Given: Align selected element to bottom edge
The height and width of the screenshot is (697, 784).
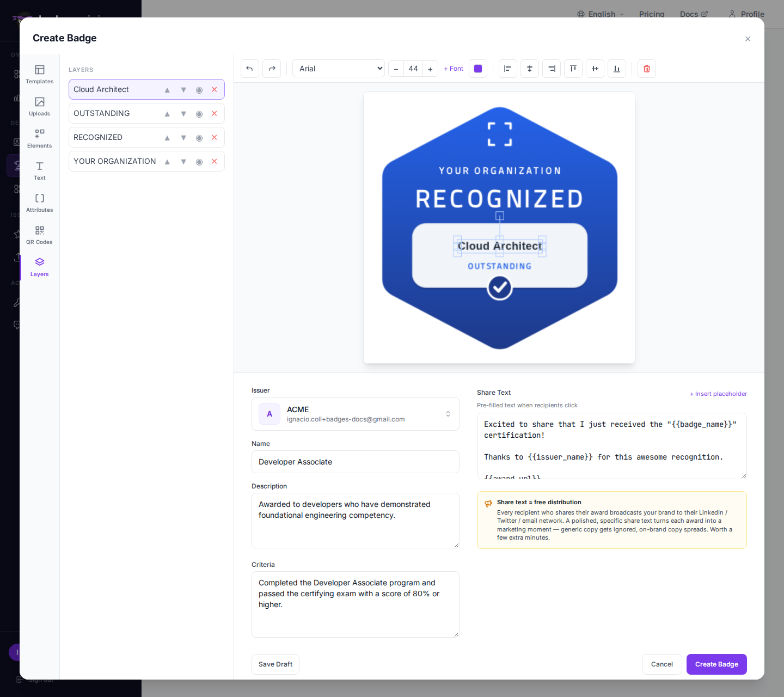Looking at the screenshot, I should 617,69.
